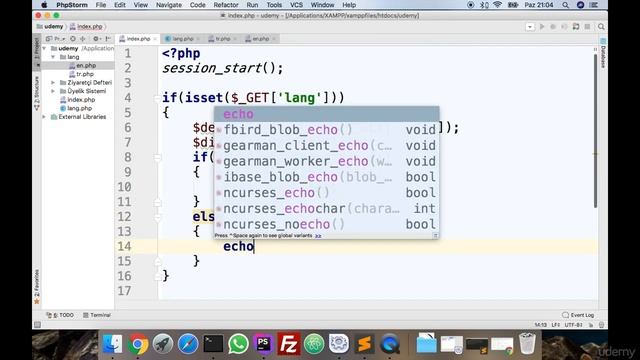Image resolution: width=640 pixels, height=360 pixels.
Task: Open the Refactor menu
Action: 226,5
